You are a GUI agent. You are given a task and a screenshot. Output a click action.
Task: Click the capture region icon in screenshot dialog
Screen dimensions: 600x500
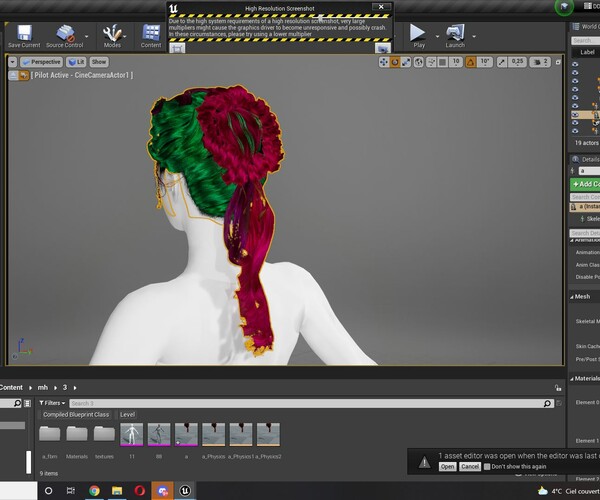pyautogui.click(x=177, y=48)
